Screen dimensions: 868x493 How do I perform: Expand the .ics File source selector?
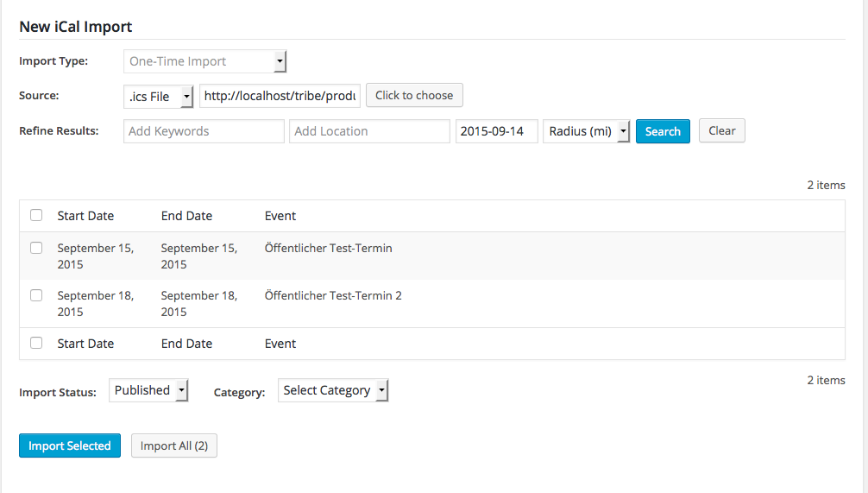tap(159, 97)
